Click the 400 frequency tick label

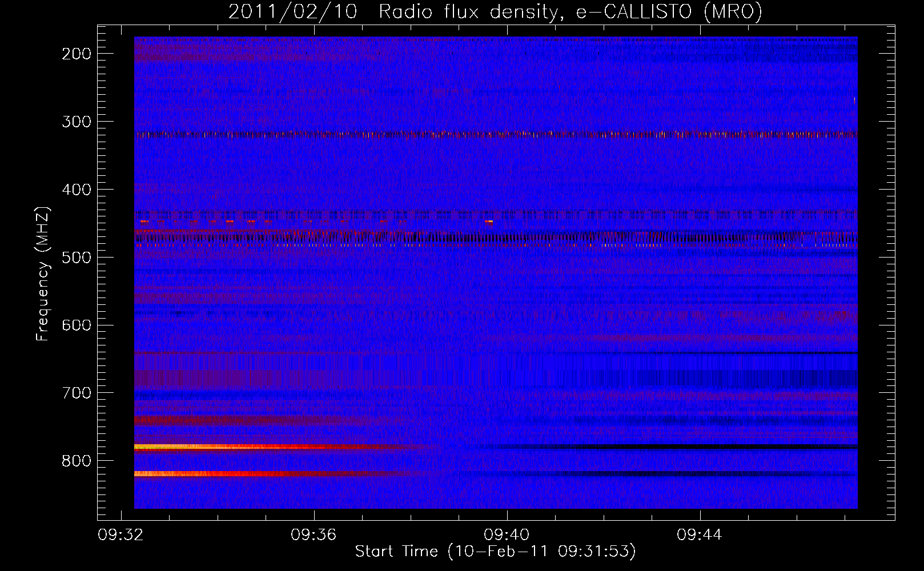(x=77, y=190)
